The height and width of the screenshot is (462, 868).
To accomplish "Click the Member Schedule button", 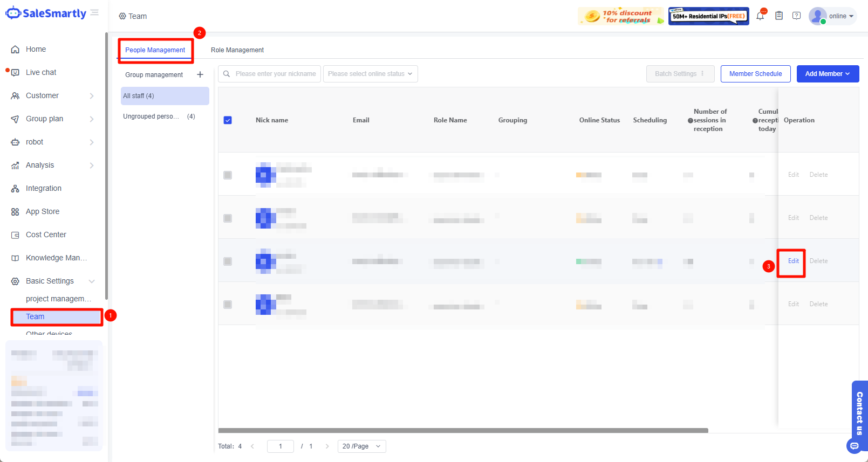I will (x=755, y=74).
